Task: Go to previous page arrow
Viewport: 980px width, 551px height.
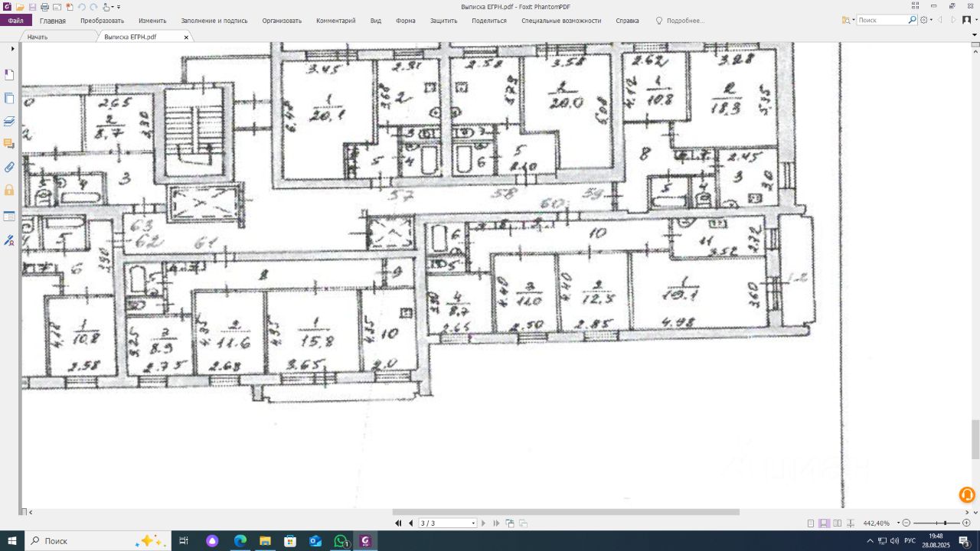Action: pos(411,523)
